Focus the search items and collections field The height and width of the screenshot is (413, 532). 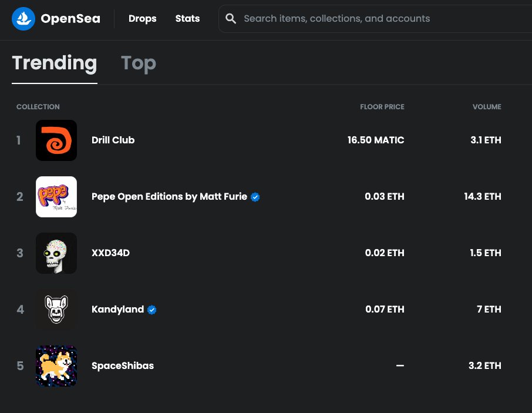[x=375, y=19]
